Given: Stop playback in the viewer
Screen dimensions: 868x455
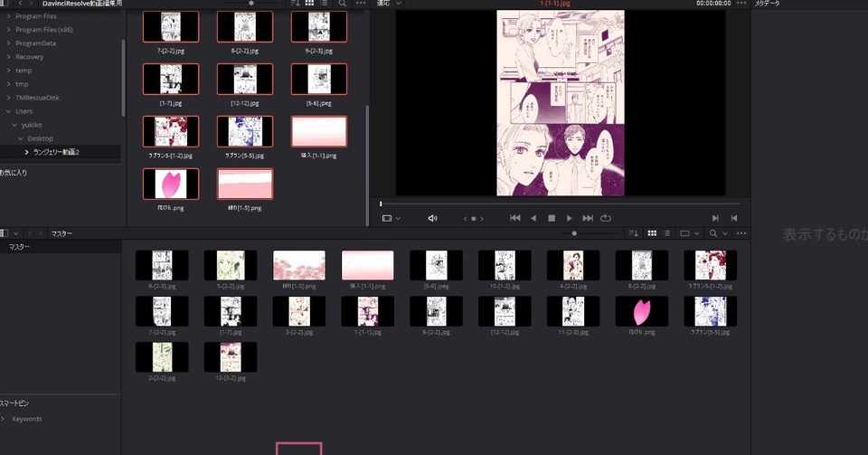Looking at the screenshot, I should pos(552,219).
